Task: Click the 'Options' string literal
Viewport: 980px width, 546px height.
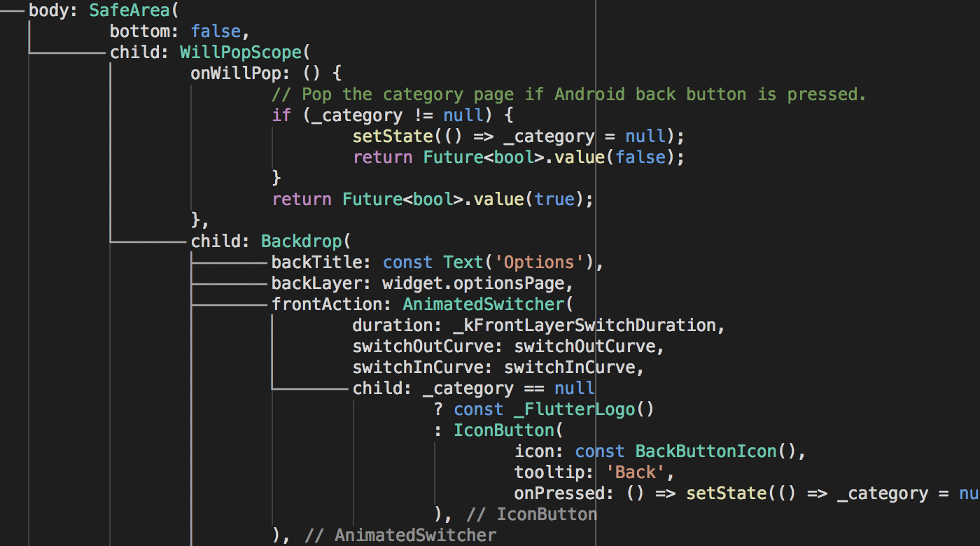Action: 539,262
